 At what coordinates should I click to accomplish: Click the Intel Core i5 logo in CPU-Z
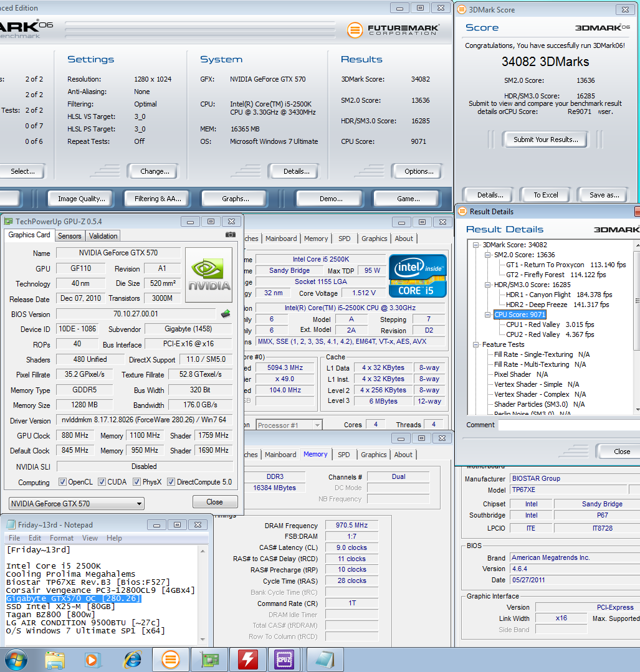418,275
